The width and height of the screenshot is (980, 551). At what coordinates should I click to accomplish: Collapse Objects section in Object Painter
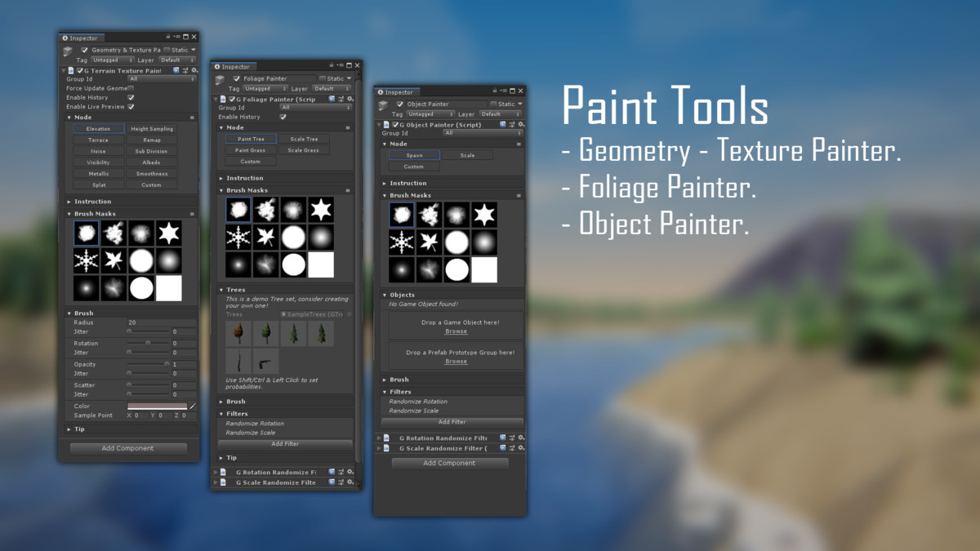pos(452,295)
